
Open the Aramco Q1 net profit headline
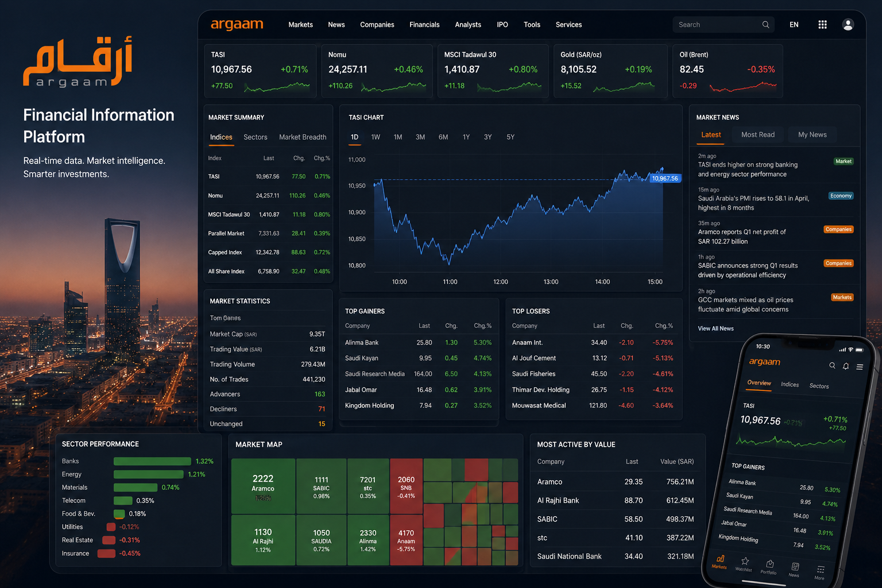[742, 237]
